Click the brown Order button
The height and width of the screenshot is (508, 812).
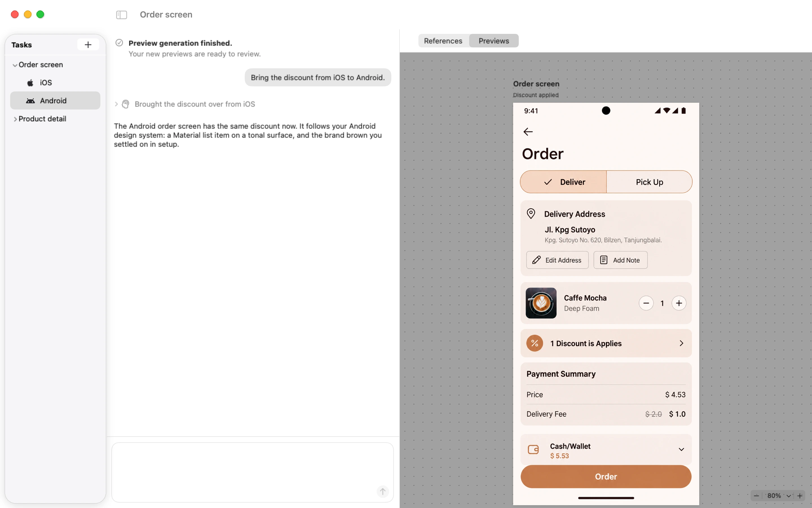(x=606, y=476)
